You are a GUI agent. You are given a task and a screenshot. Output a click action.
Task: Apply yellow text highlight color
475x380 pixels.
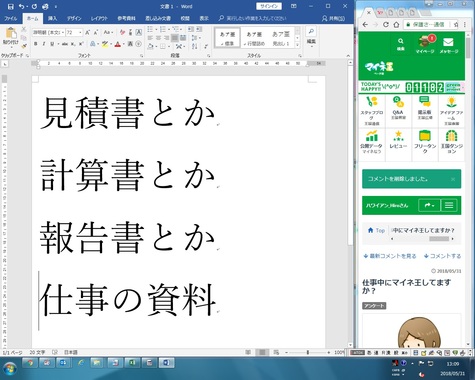[105, 44]
